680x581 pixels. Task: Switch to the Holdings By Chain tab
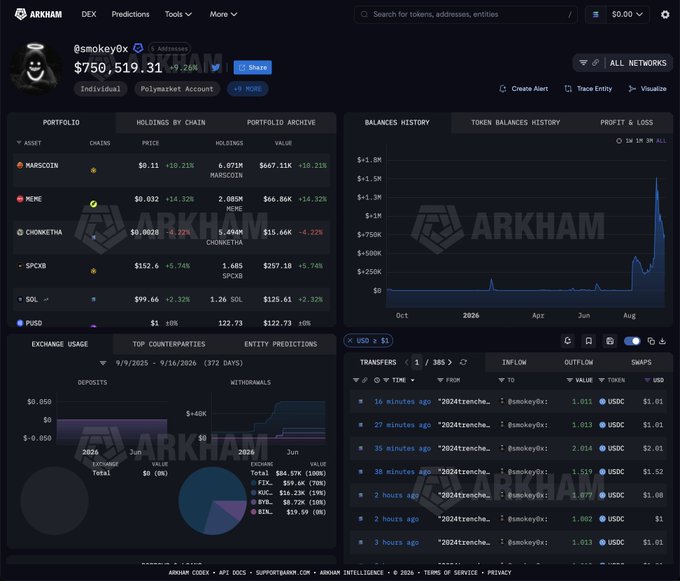click(x=171, y=122)
